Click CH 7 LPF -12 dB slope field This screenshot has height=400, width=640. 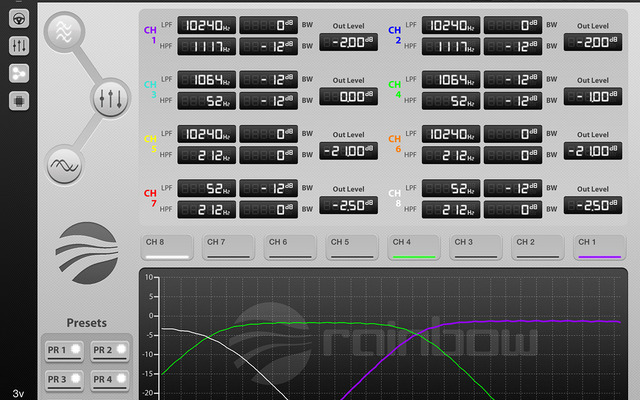pyautogui.click(x=268, y=188)
